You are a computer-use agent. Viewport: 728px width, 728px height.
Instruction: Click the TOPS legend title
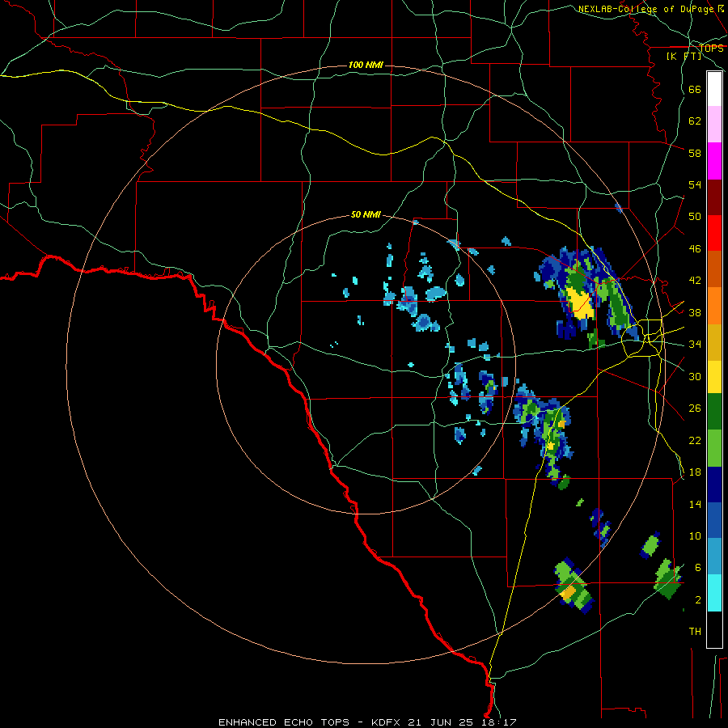(711, 49)
